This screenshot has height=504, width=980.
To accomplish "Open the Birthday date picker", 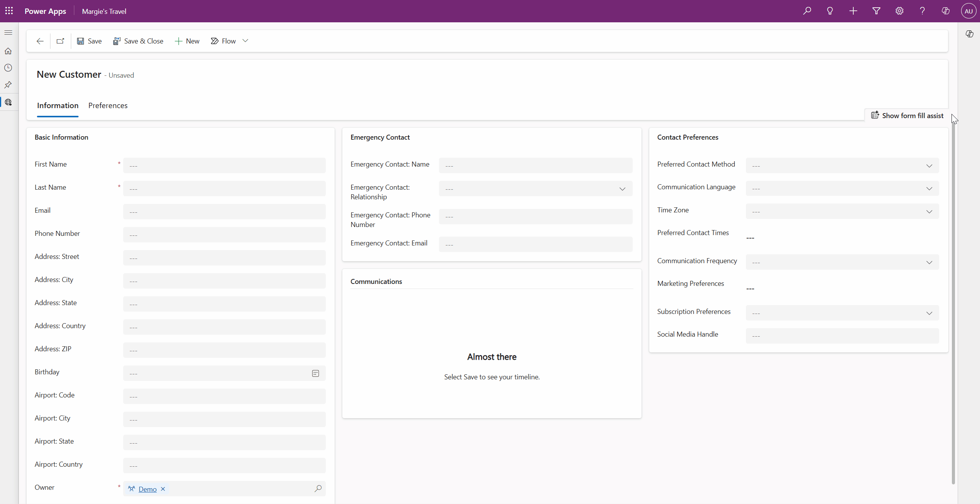I will pyautogui.click(x=315, y=373).
